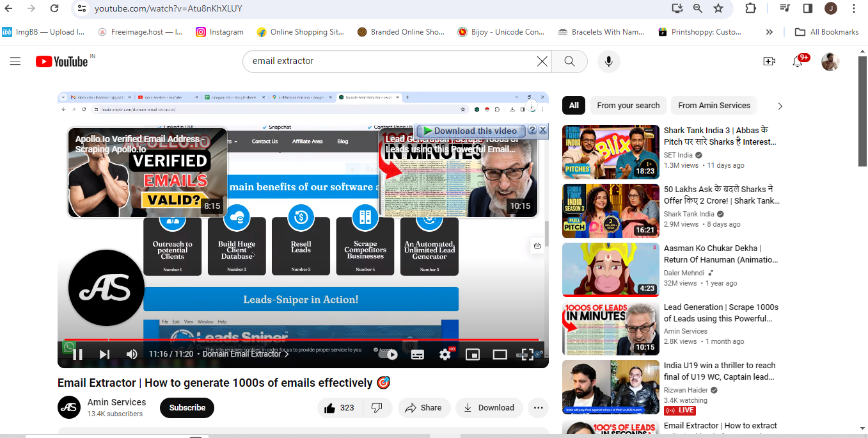The image size is (868, 438).
Task: Play the Aasman Ko Chukar Dekha thumbnail
Action: click(x=610, y=270)
